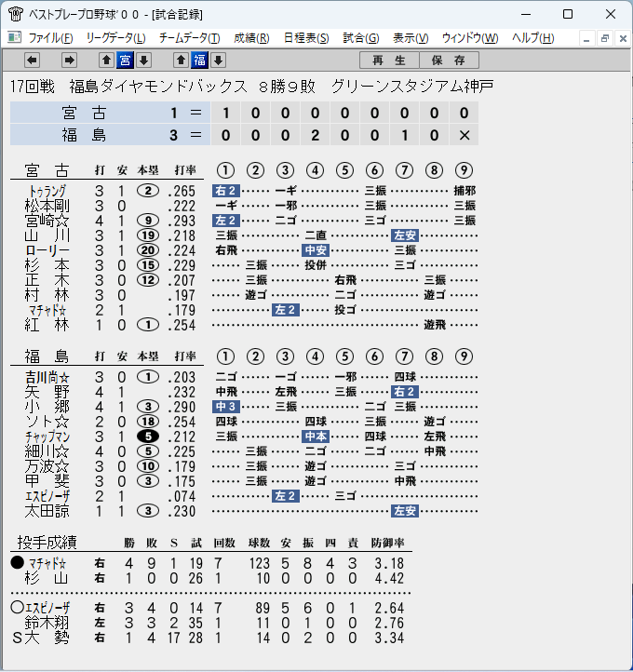Screen dimensions: 633x672
Task: Open the リーグデータ(L) menu
Action: click(115, 38)
